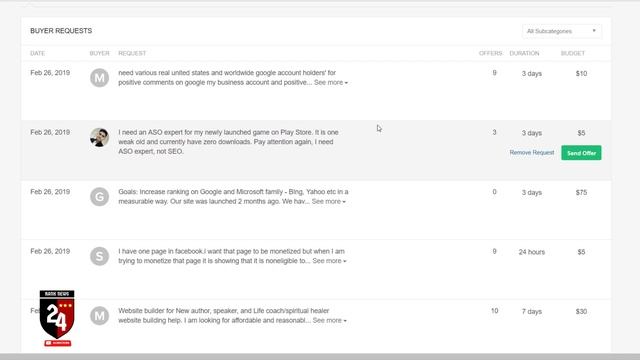Click the OFFERS column header
The height and width of the screenshot is (360, 640).
491,53
